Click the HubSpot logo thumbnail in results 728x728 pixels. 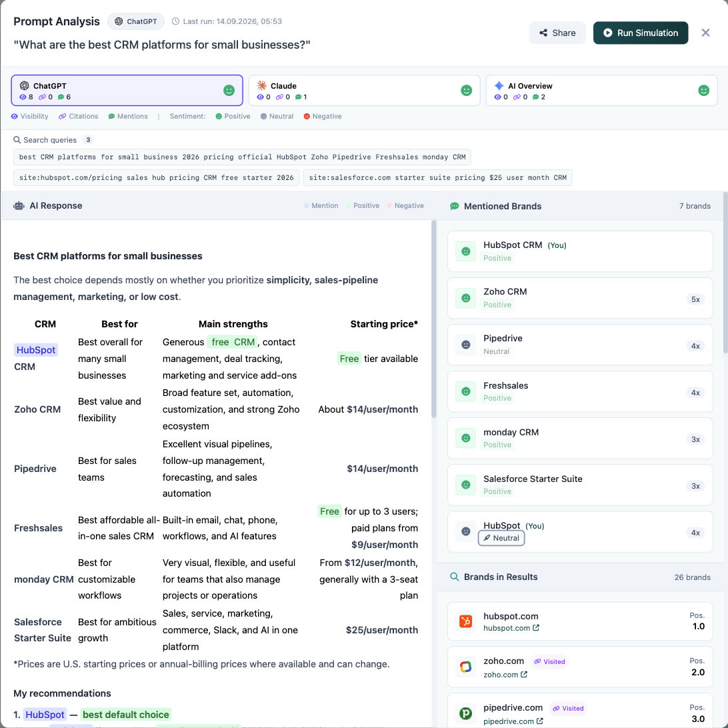tap(466, 621)
